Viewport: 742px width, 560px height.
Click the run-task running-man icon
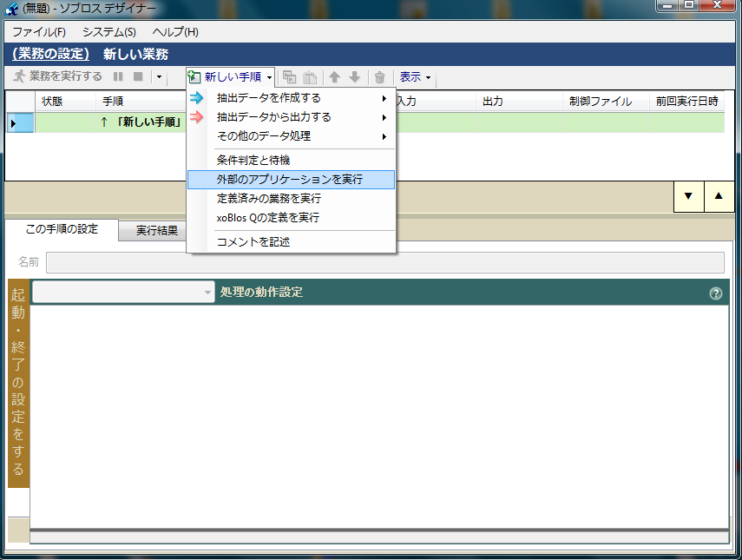19,76
